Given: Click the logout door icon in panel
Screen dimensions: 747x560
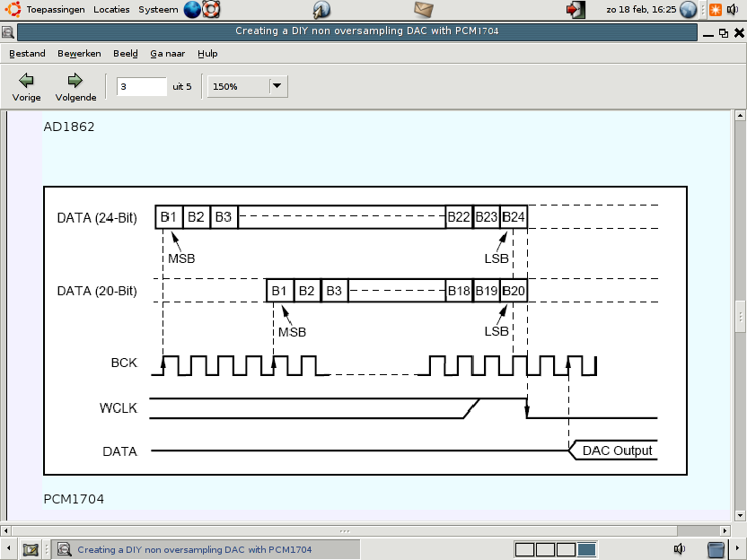Looking at the screenshot, I should coord(576,10).
